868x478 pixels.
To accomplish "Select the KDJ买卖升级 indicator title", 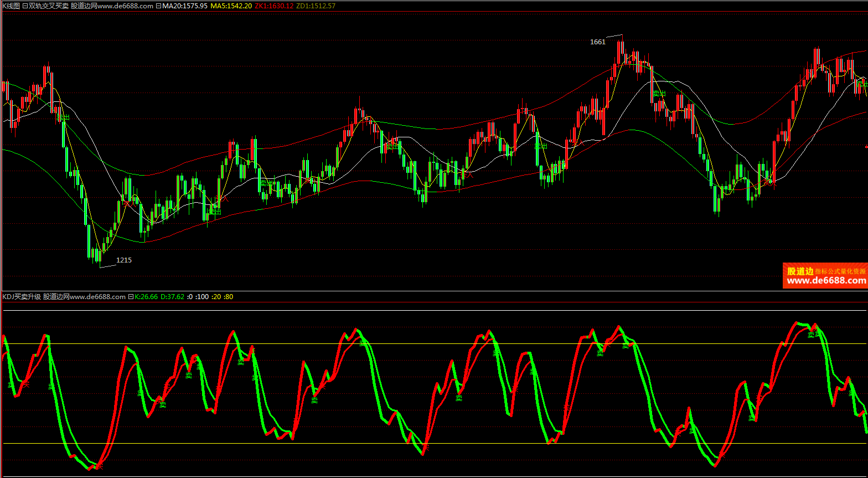I will coord(22,297).
